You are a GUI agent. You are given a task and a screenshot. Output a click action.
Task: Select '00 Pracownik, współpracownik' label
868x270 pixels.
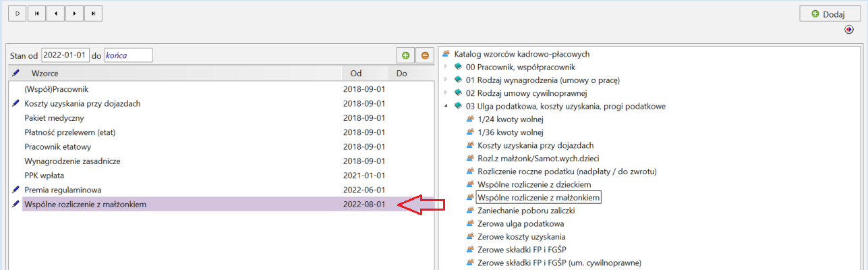coord(521,67)
